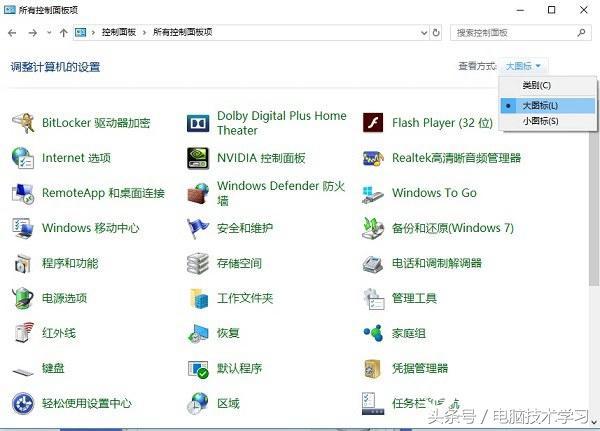This screenshot has width=600, height=431.
Task: Open the Internet 选项 link
Action: [x=77, y=158]
